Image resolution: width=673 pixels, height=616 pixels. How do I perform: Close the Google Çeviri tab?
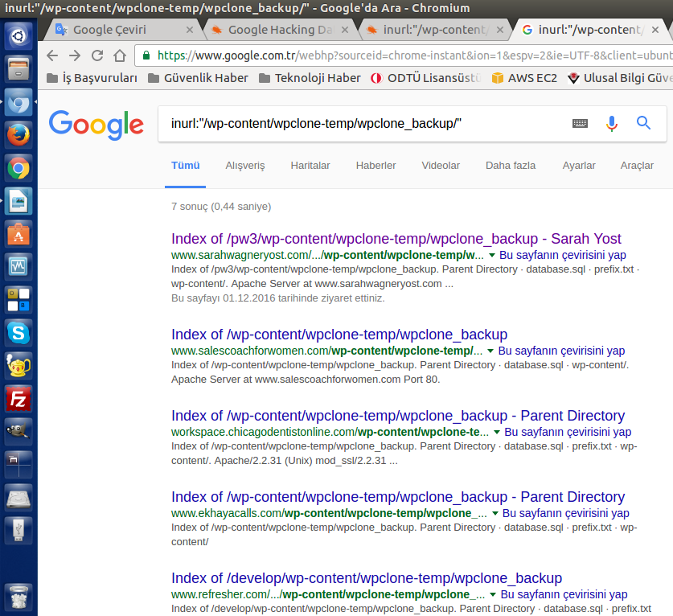click(x=189, y=30)
